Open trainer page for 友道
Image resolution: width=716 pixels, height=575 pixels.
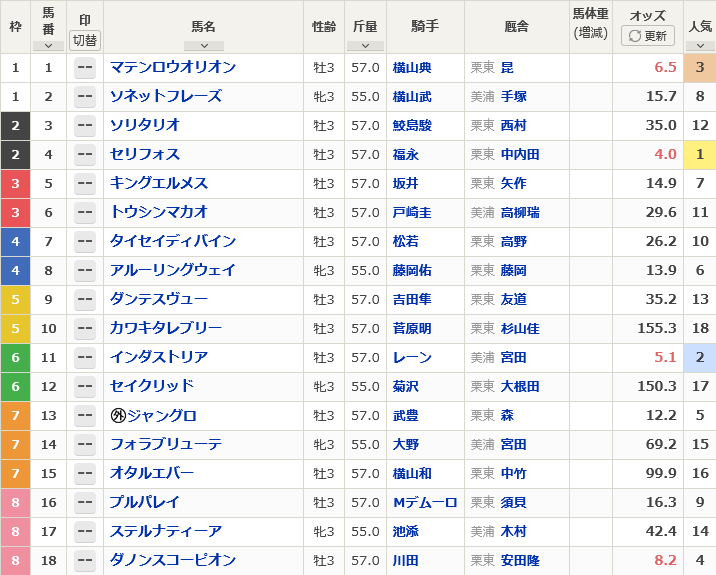point(514,299)
